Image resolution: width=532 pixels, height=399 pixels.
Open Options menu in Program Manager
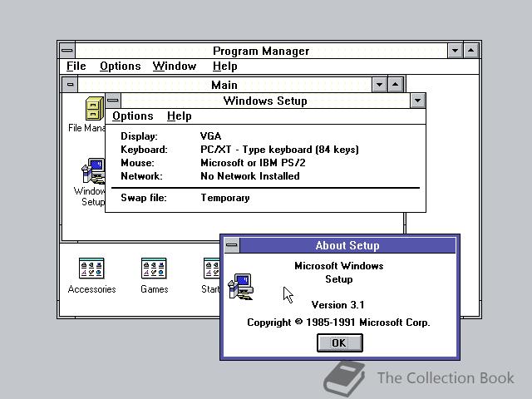pyautogui.click(x=120, y=66)
